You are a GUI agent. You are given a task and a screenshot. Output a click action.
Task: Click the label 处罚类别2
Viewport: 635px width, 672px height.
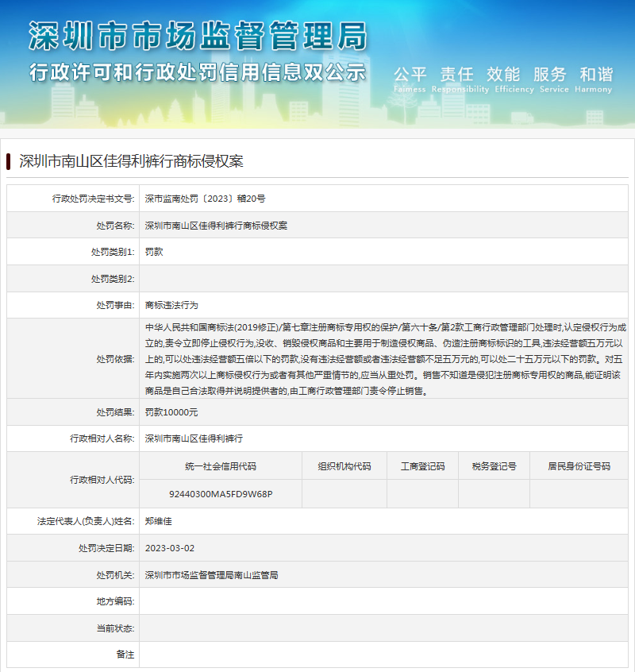[113, 279]
